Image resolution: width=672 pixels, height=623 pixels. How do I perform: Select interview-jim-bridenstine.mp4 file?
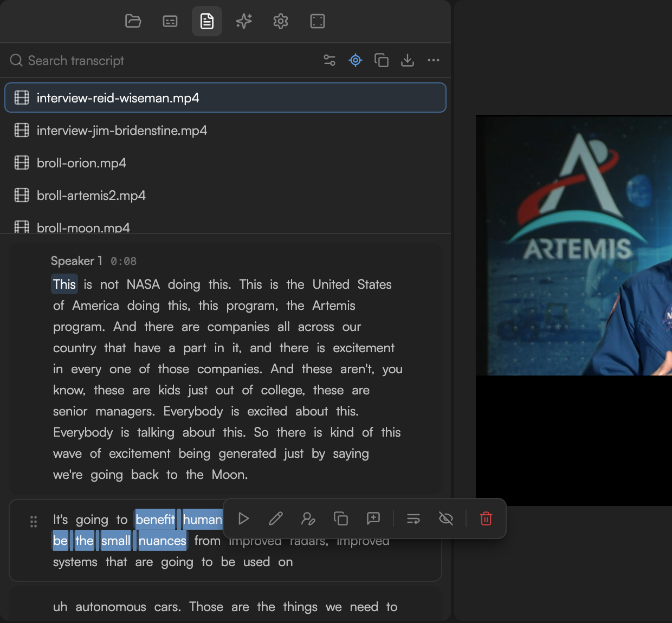click(225, 130)
